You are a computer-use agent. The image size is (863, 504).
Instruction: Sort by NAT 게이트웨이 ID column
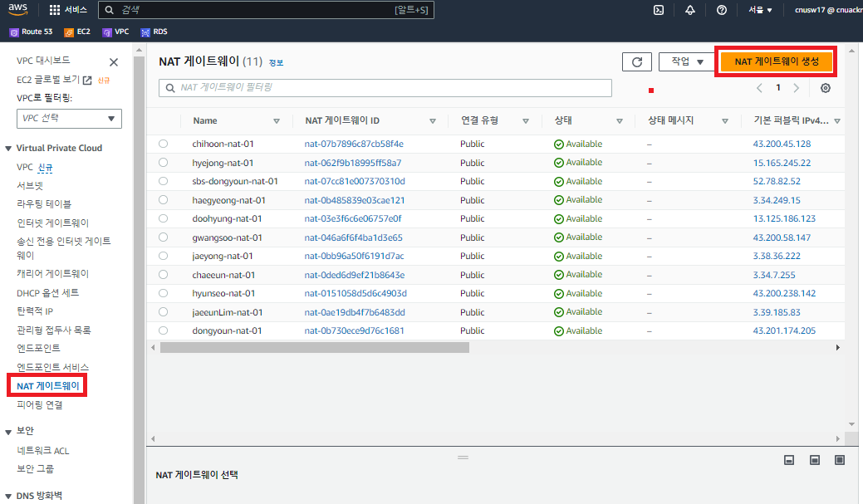click(x=433, y=121)
